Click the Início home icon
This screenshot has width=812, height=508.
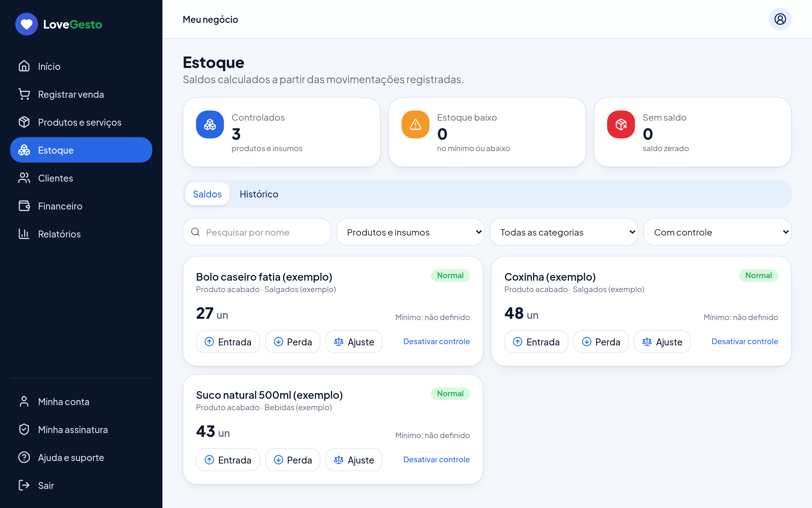coord(24,66)
